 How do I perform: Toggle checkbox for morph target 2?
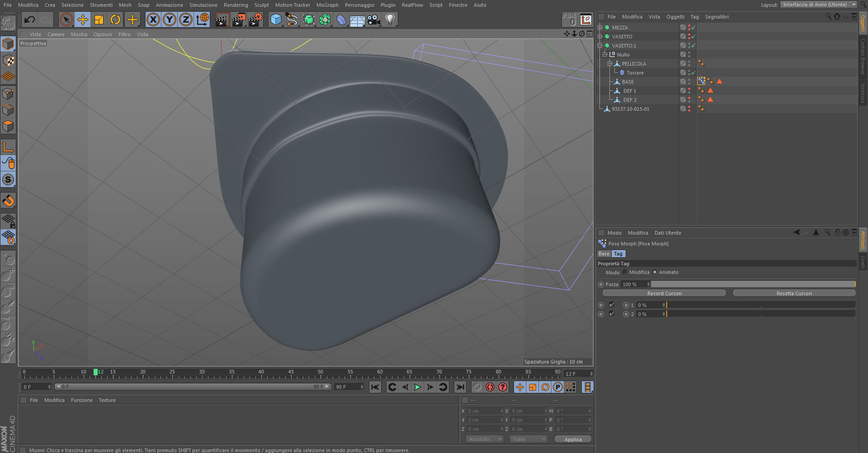point(612,314)
